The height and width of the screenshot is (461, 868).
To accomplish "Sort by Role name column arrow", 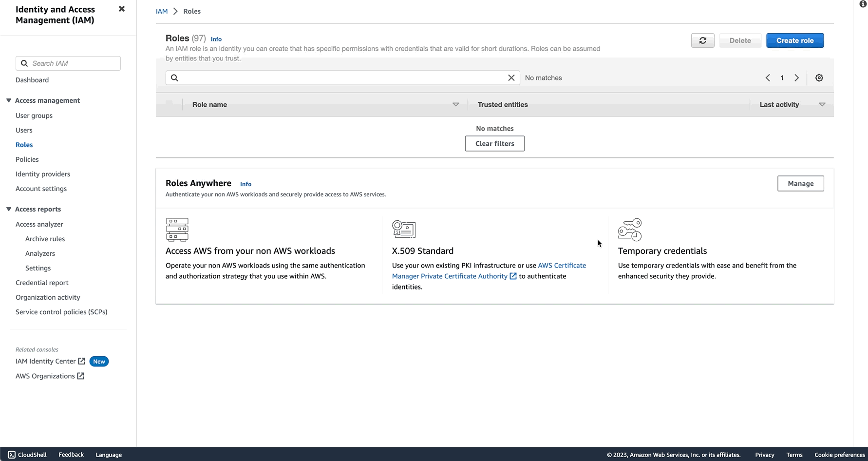I will point(456,104).
